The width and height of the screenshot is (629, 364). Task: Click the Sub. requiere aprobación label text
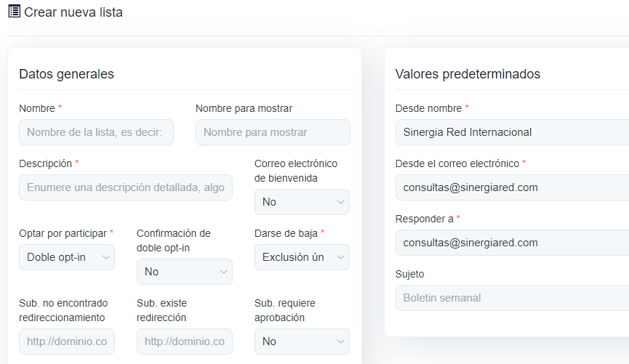click(285, 310)
